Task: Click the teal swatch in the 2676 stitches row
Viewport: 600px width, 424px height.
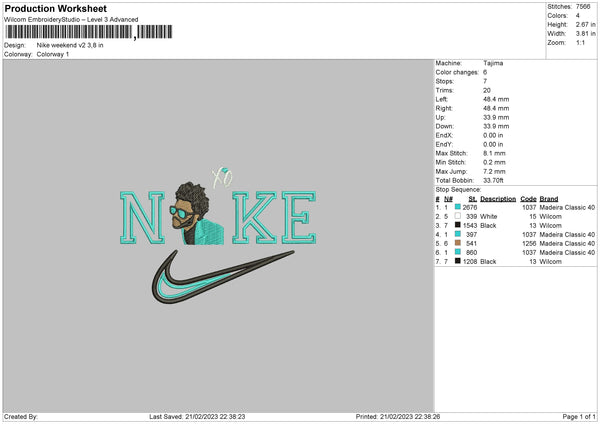Action: click(458, 207)
